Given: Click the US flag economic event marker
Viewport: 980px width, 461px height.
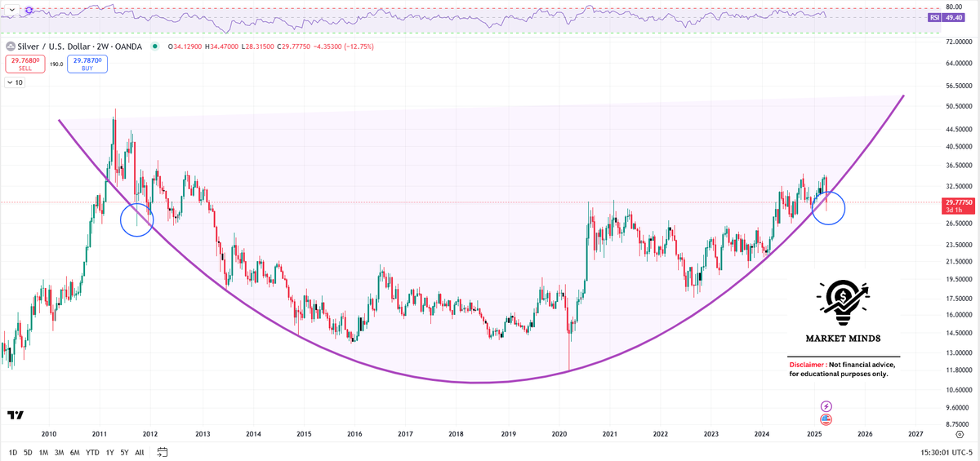Looking at the screenshot, I should tap(826, 419).
